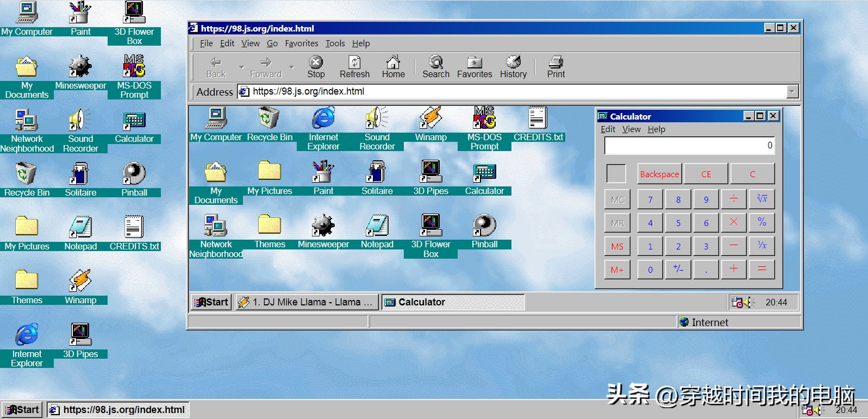
Task: Click the M+ memory add button
Action: click(617, 270)
